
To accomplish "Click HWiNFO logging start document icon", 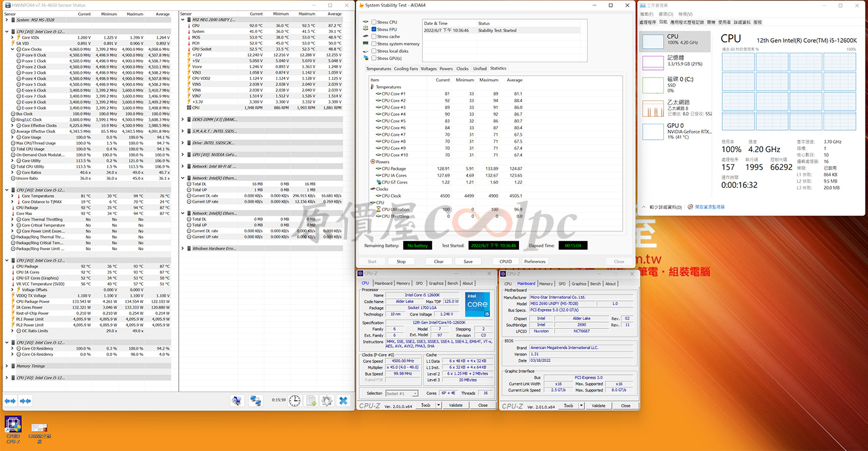I will tap(311, 400).
